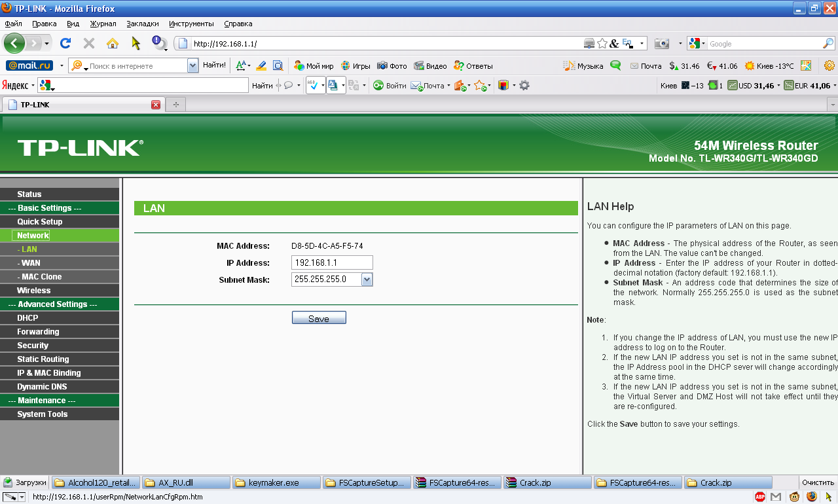Close the TP-LINK browser tab
838x504 pixels.
156,105
